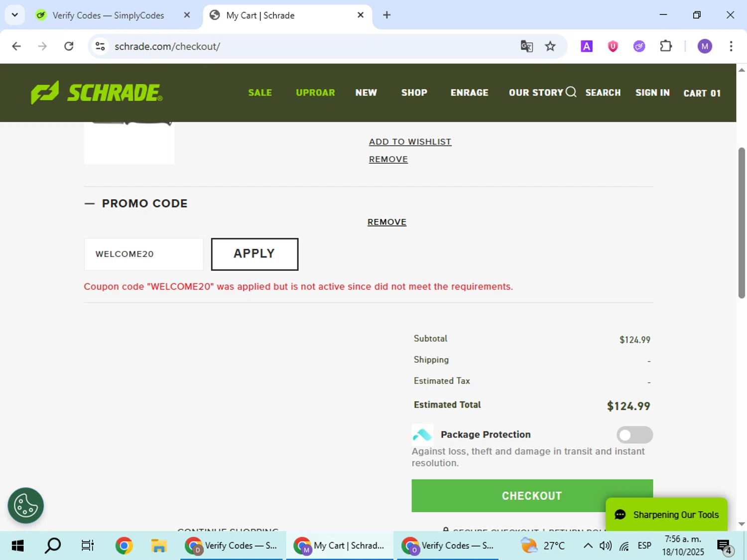
Task: Change ESP keyboard language
Action: coord(644,546)
